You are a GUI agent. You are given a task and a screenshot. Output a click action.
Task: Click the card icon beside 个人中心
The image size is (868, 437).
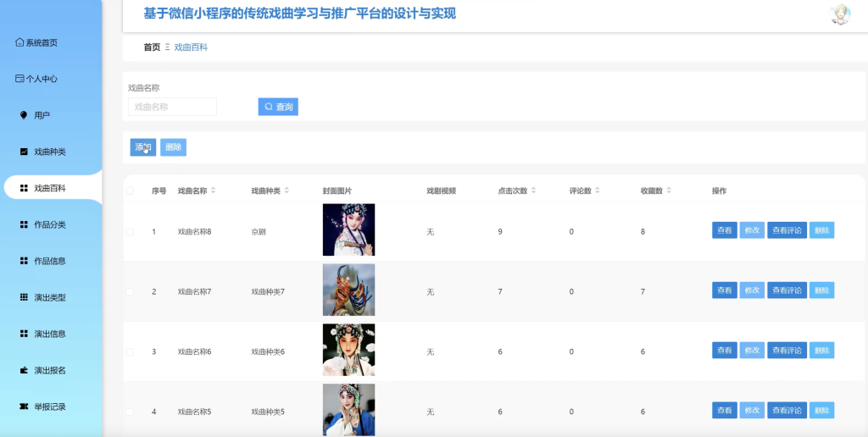click(19, 79)
